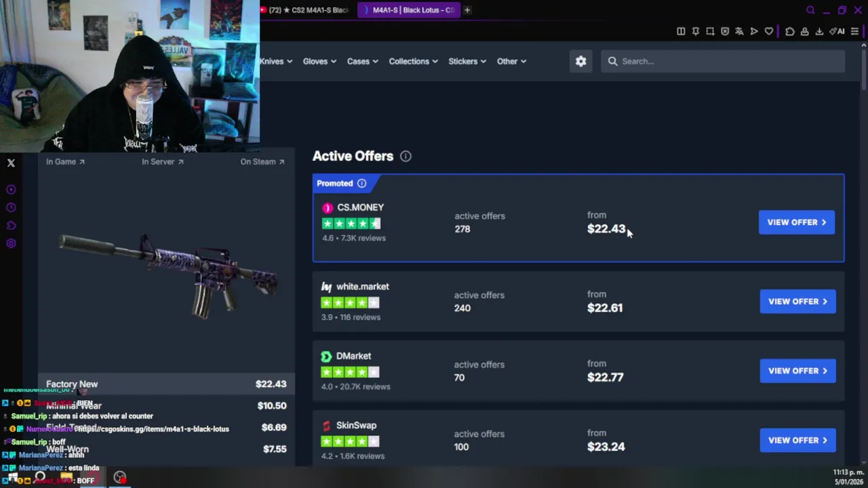Screen dimensions: 868x488
Task: Open the downloads icon
Action: tap(819, 31)
